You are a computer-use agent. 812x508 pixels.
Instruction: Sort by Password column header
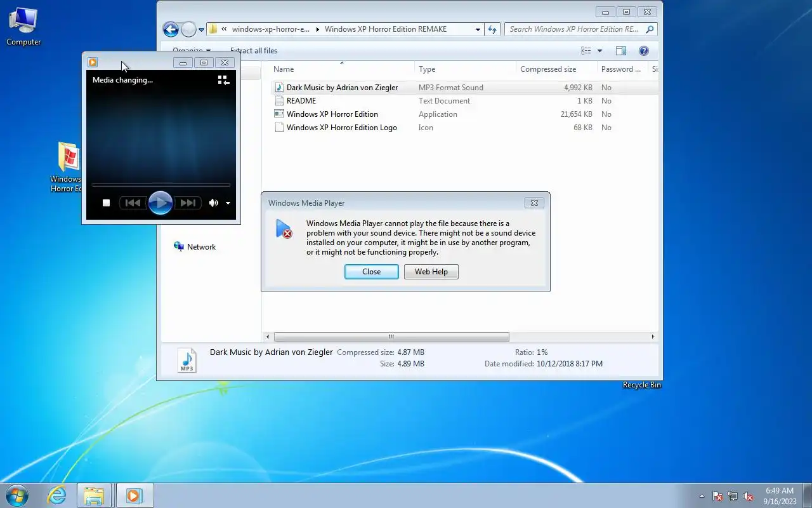[623, 69]
